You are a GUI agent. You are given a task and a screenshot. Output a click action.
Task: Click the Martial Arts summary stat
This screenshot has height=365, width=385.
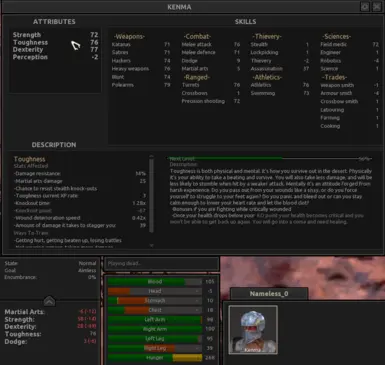point(50,312)
